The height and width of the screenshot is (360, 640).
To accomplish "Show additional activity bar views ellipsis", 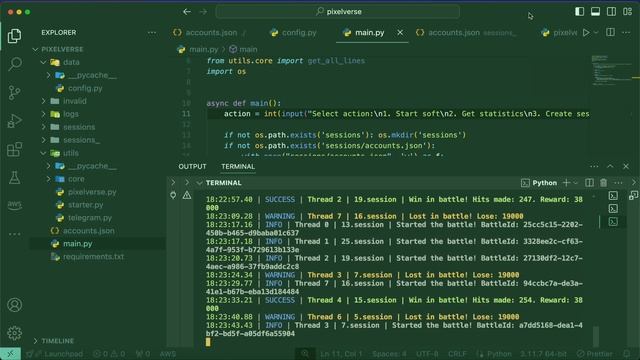I will coord(14,234).
